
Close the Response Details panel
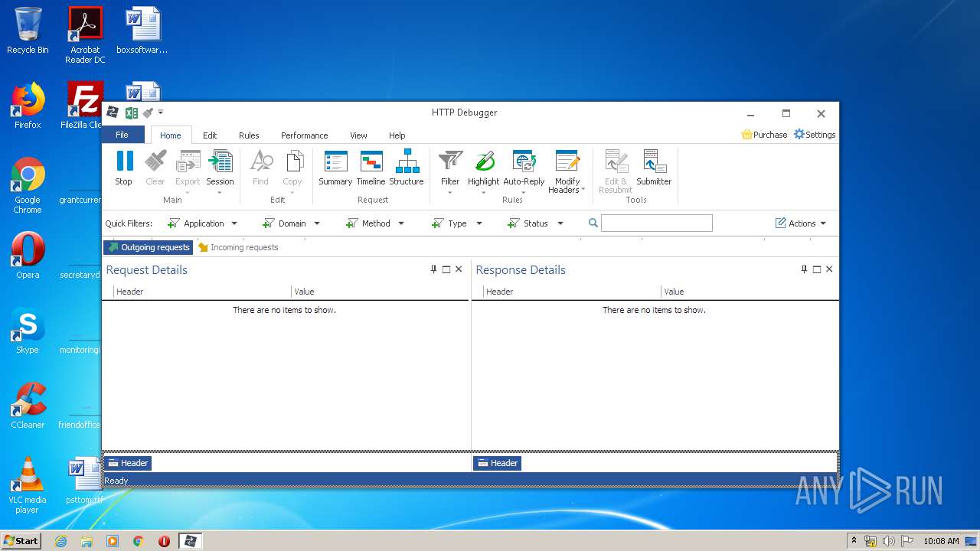829,269
